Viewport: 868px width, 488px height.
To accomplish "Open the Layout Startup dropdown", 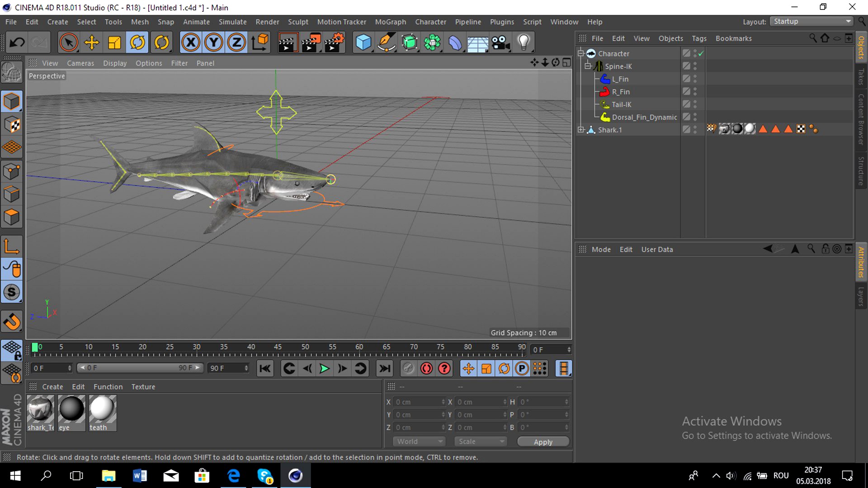I will tap(812, 21).
